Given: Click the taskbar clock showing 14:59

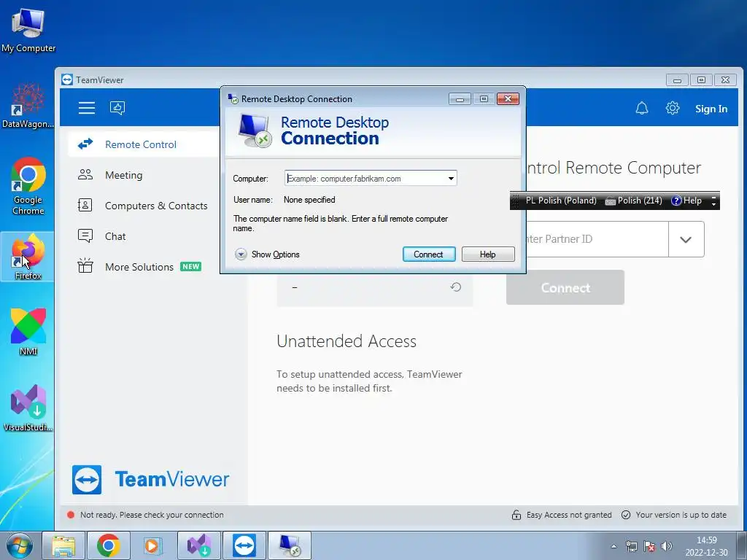Looking at the screenshot, I should click(706, 546).
